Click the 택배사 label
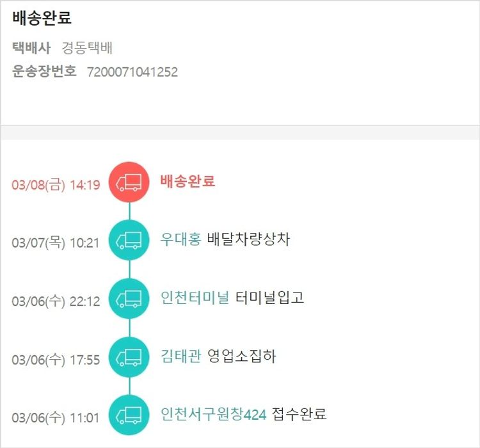Viewport: 480px width, 448px height. tap(31, 48)
